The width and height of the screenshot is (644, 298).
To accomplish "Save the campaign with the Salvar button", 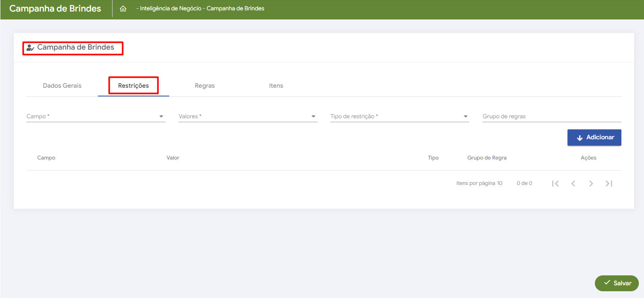I will coord(617,283).
